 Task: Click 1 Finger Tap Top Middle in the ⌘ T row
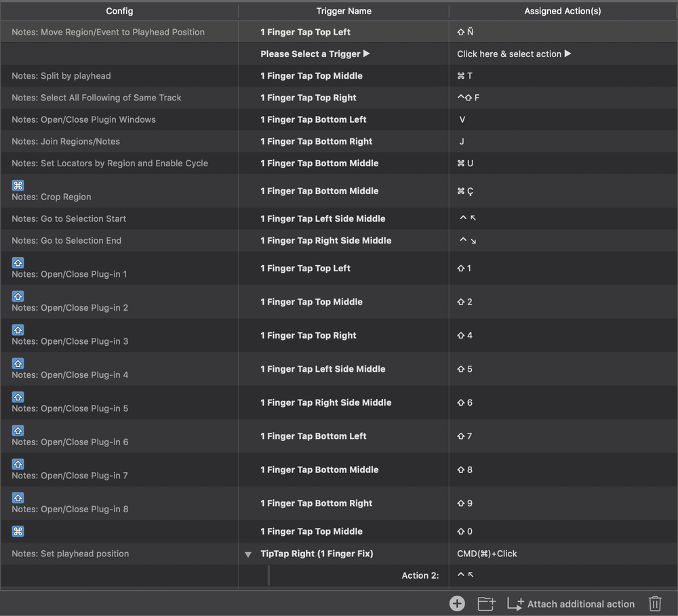pyautogui.click(x=311, y=76)
